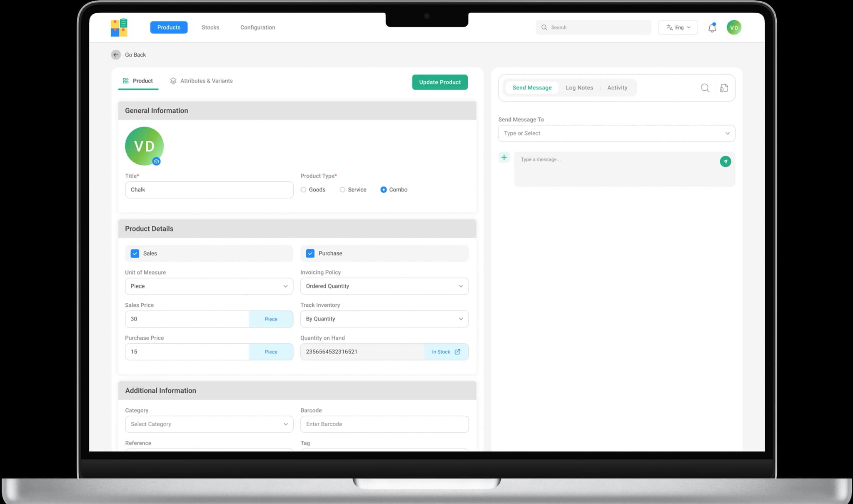The image size is (853, 504).
Task: Select the Service radio option
Action: (342, 190)
